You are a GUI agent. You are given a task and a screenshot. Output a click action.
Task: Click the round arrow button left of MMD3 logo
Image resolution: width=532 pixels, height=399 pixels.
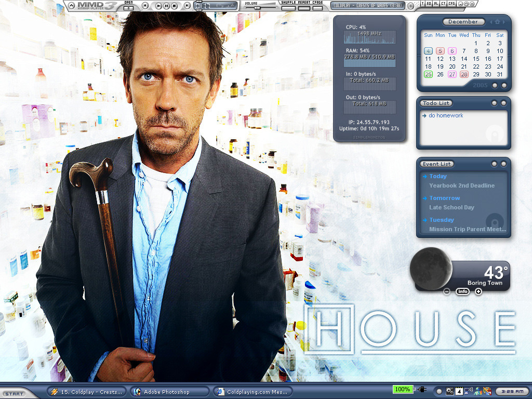[71, 5]
